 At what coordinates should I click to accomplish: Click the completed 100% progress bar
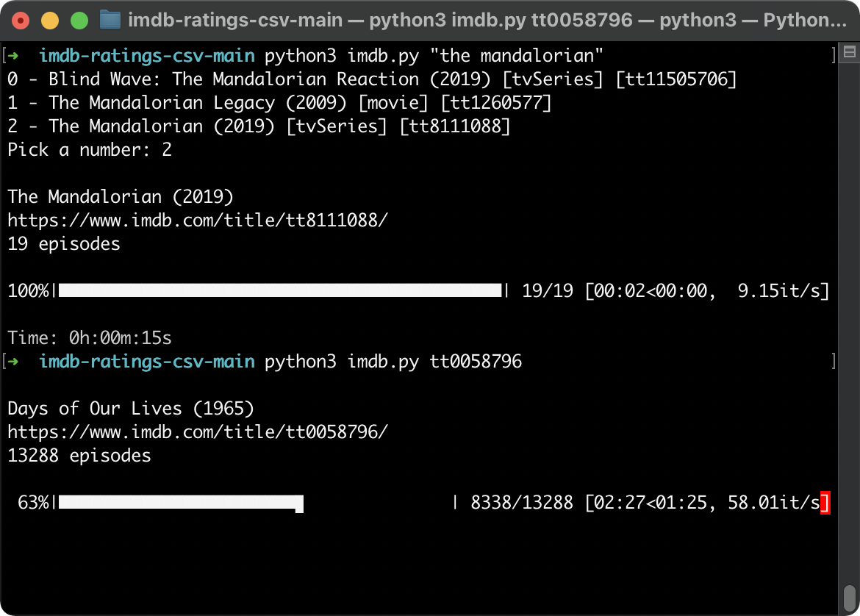coord(280,290)
